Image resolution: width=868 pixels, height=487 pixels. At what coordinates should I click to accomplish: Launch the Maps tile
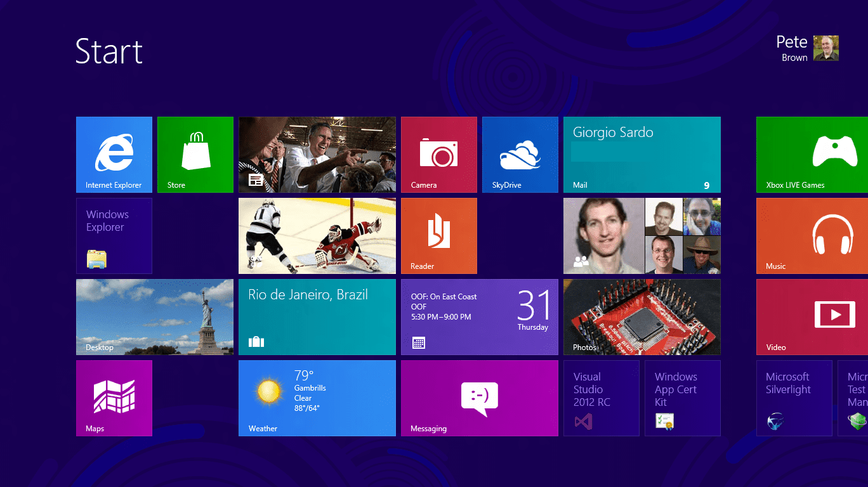114,398
